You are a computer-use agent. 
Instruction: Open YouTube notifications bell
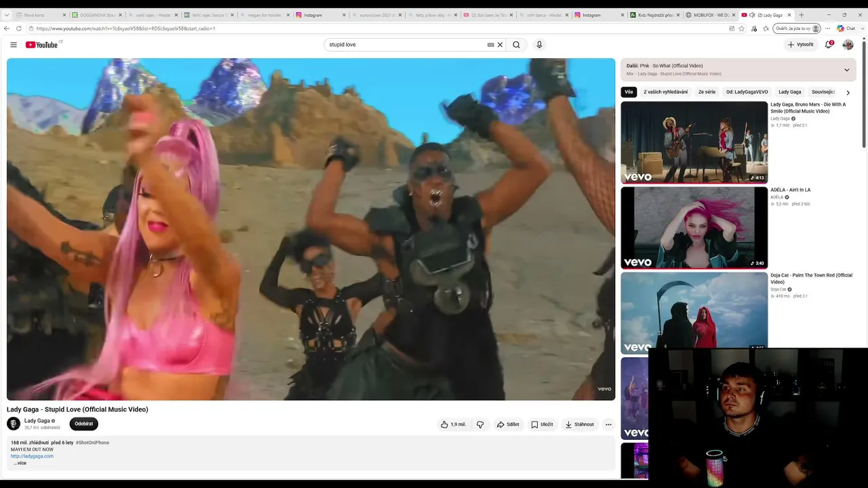[829, 45]
